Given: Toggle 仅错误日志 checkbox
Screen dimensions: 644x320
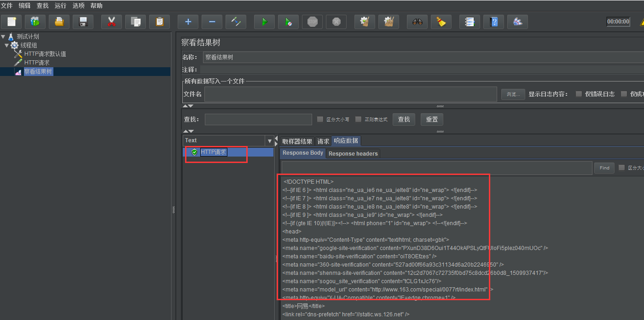Looking at the screenshot, I should [579, 94].
